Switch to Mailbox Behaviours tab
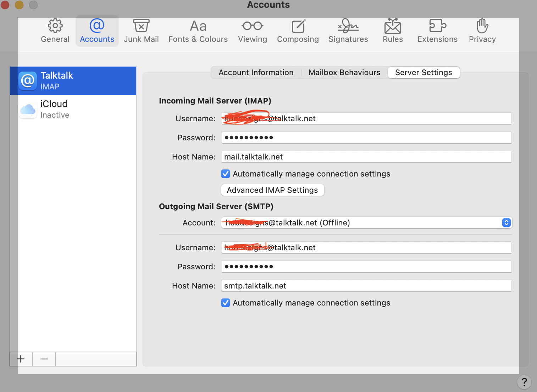Image resolution: width=537 pixels, height=392 pixels. point(344,73)
